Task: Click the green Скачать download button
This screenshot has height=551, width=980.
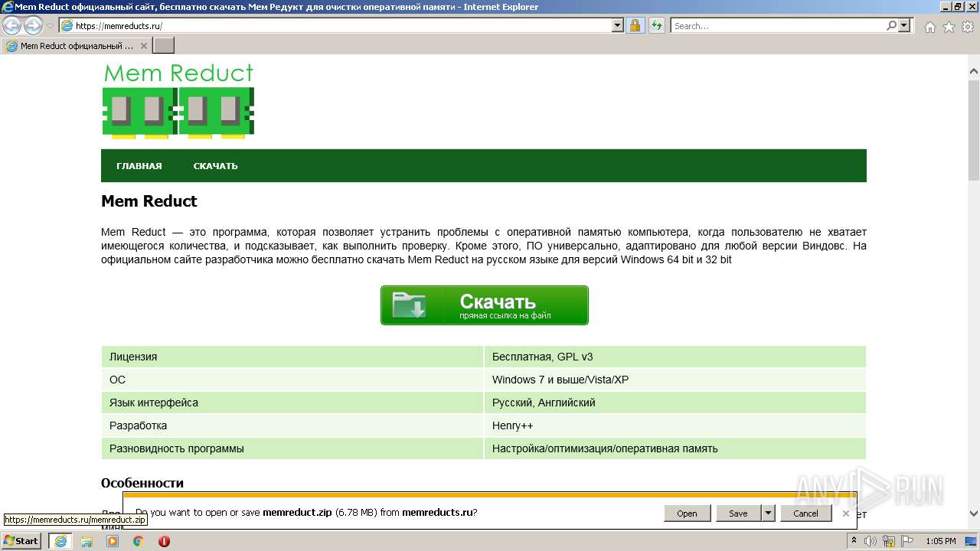Action: point(485,305)
